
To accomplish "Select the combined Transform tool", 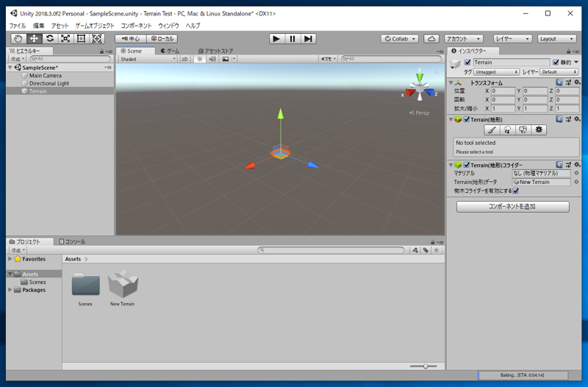I will [x=97, y=39].
